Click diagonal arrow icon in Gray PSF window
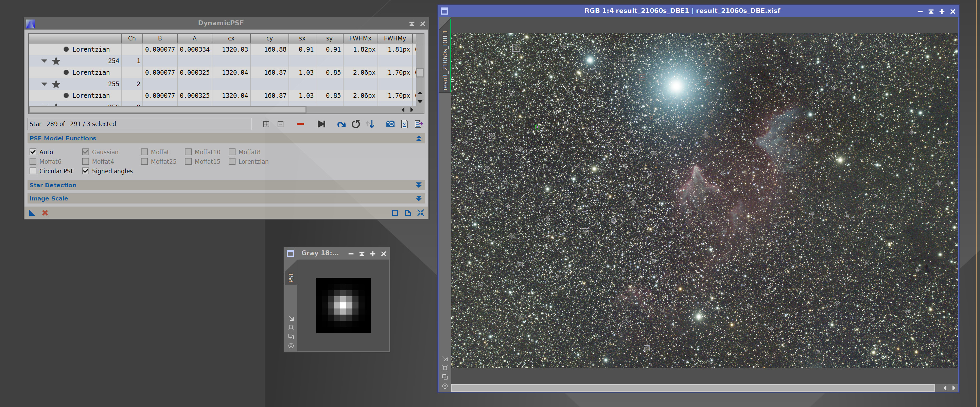Screen dimensions: 980x407 (x=291, y=318)
